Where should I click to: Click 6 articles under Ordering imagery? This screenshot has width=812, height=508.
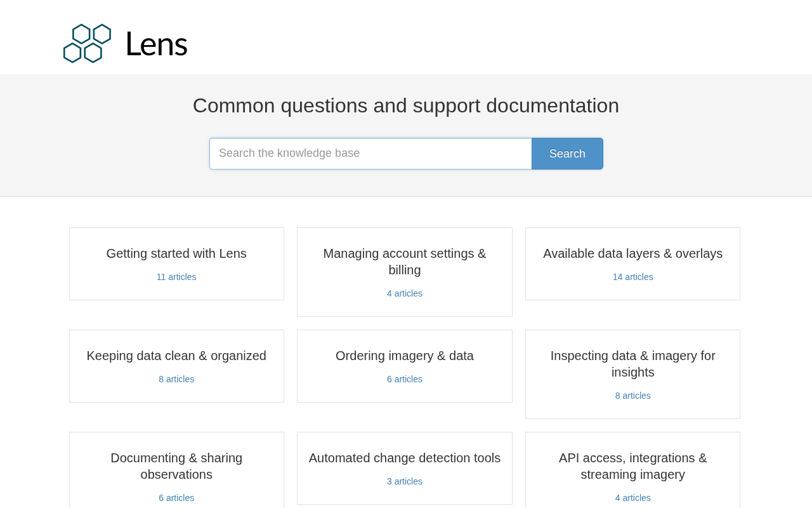(405, 379)
